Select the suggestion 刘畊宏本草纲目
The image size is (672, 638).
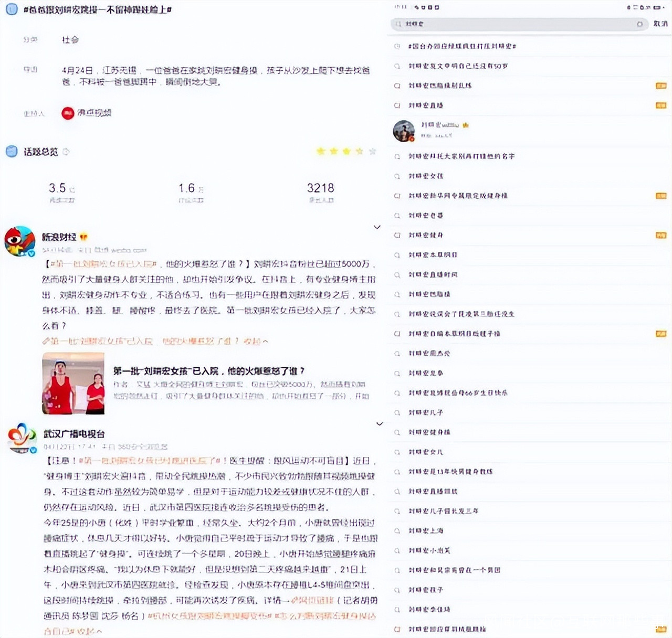pos(433,255)
